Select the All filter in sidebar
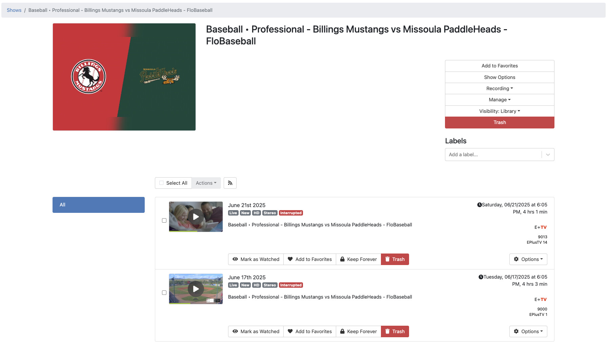The width and height of the screenshot is (608, 364). tap(99, 205)
